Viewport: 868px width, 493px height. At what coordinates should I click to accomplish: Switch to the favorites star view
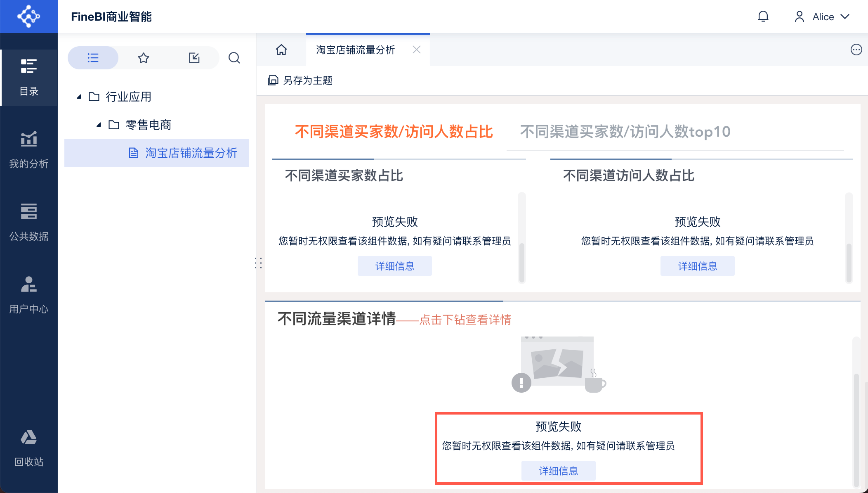click(x=144, y=58)
